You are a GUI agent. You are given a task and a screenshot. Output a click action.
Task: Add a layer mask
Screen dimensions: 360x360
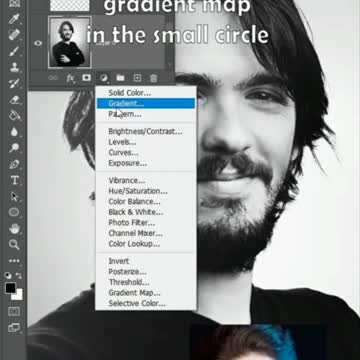(x=87, y=78)
